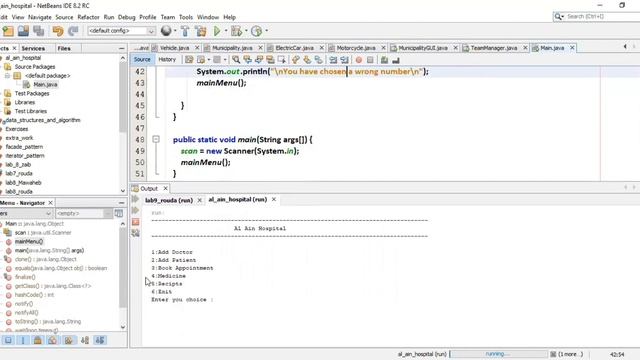
Task: Click the Output settings icon below Stop
Action: click(136, 233)
